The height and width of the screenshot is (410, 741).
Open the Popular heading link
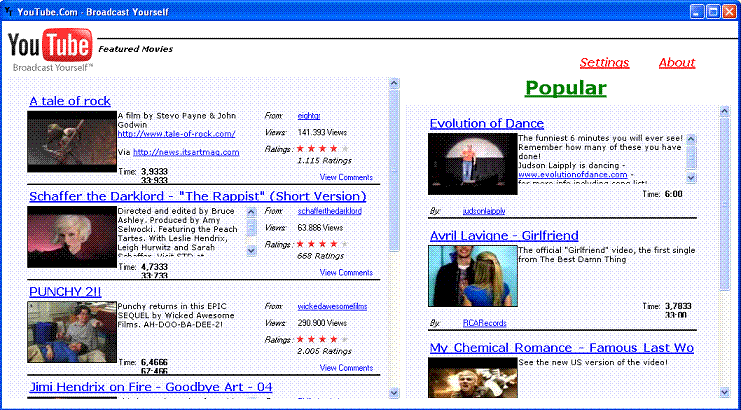click(566, 88)
